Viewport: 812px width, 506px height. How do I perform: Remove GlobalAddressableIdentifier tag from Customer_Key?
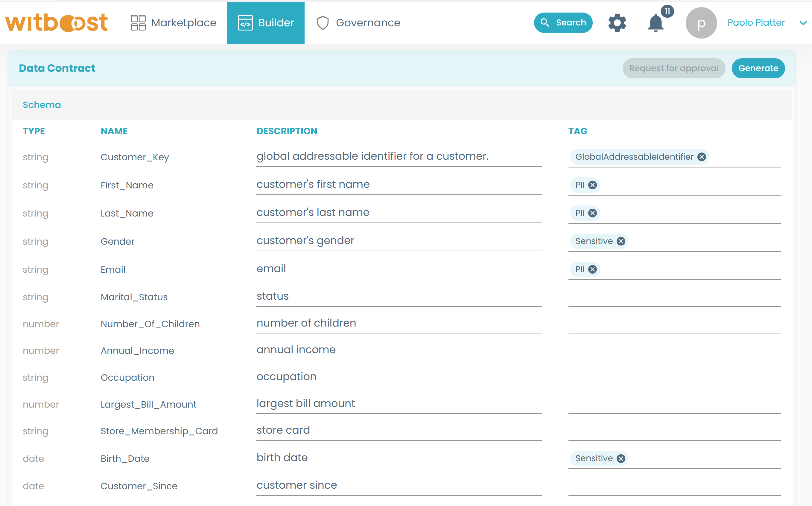[702, 157]
